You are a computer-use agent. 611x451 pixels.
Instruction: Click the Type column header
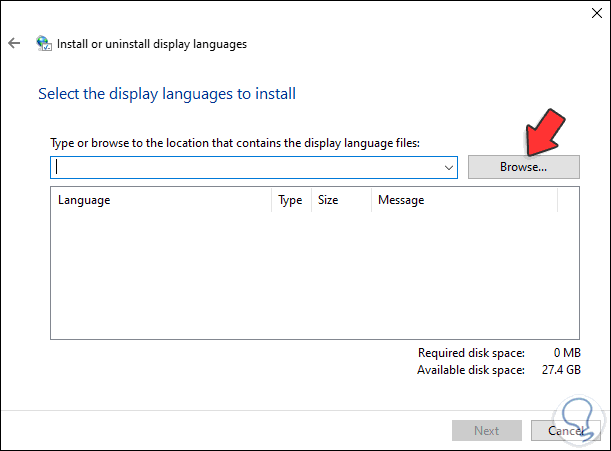point(290,200)
